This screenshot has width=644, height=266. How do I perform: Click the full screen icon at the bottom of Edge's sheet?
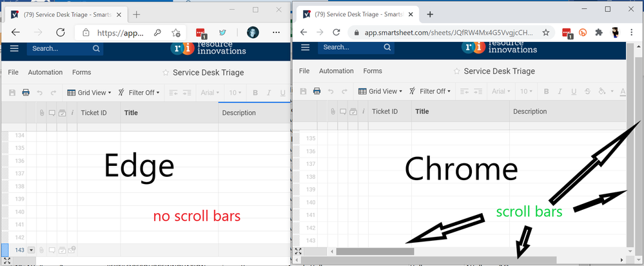click(7, 261)
